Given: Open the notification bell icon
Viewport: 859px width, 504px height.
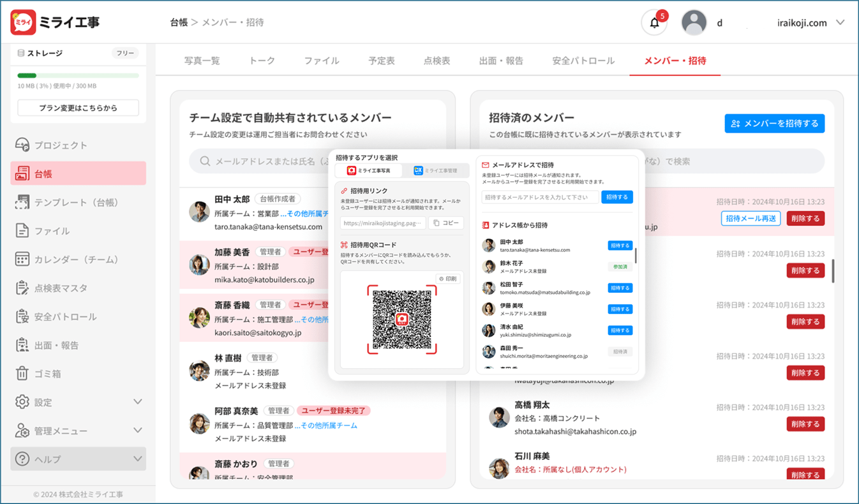Looking at the screenshot, I should click(654, 23).
